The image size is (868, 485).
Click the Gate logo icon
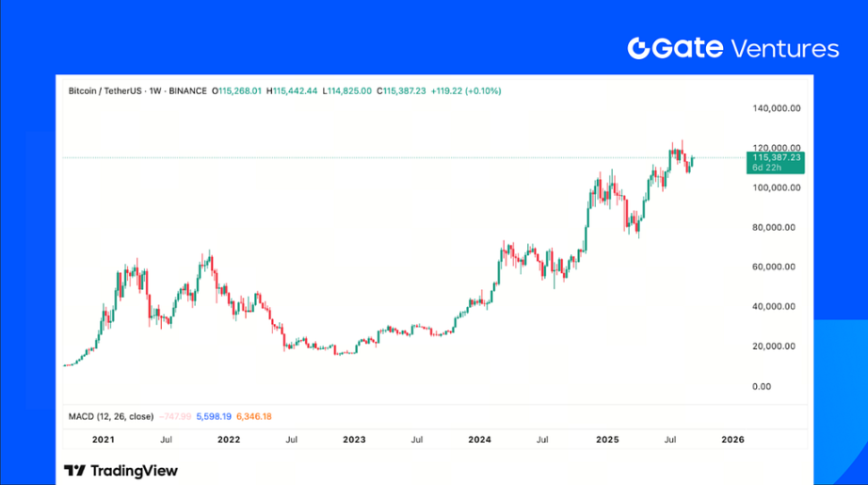click(x=640, y=48)
